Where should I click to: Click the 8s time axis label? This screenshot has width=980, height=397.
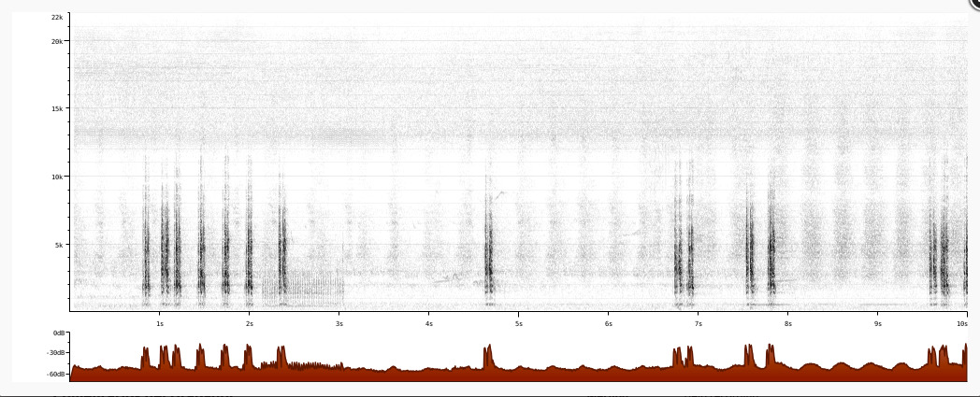(x=788, y=323)
